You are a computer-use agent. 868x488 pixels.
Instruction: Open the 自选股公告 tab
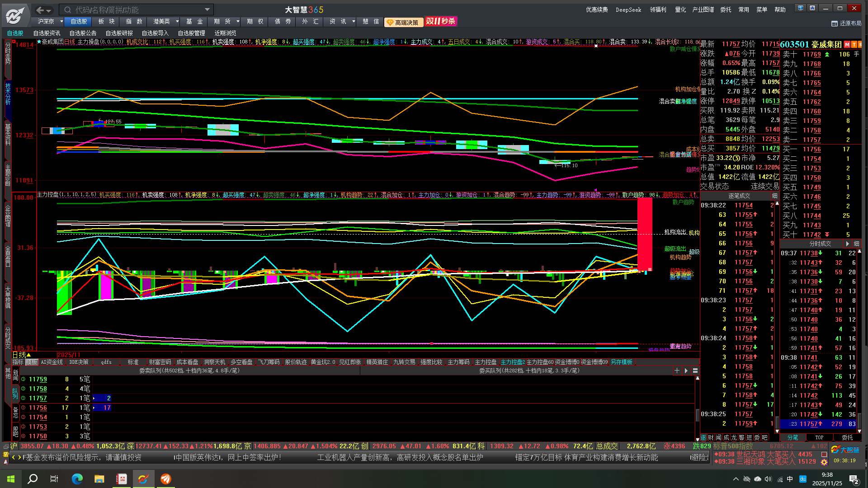[83, 33]
